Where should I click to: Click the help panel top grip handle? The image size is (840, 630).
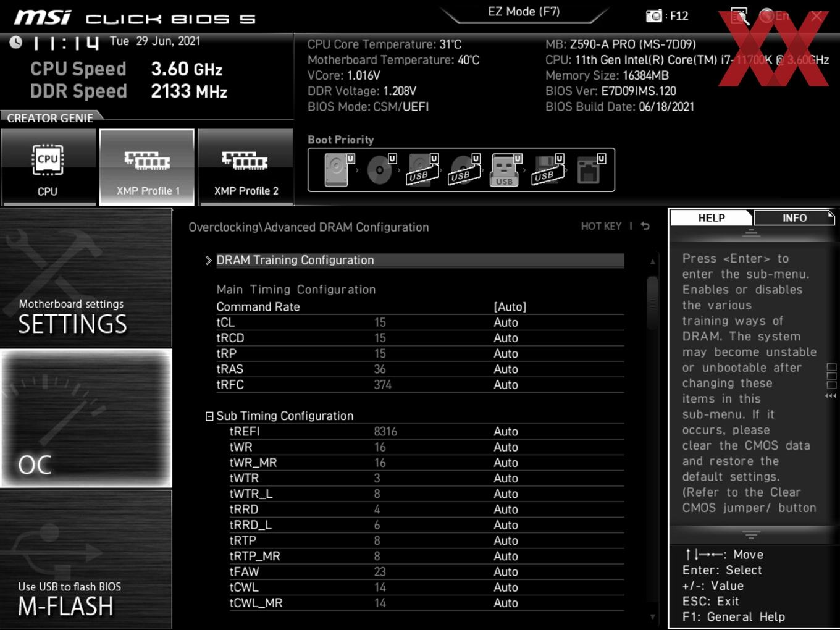point(751,233)
